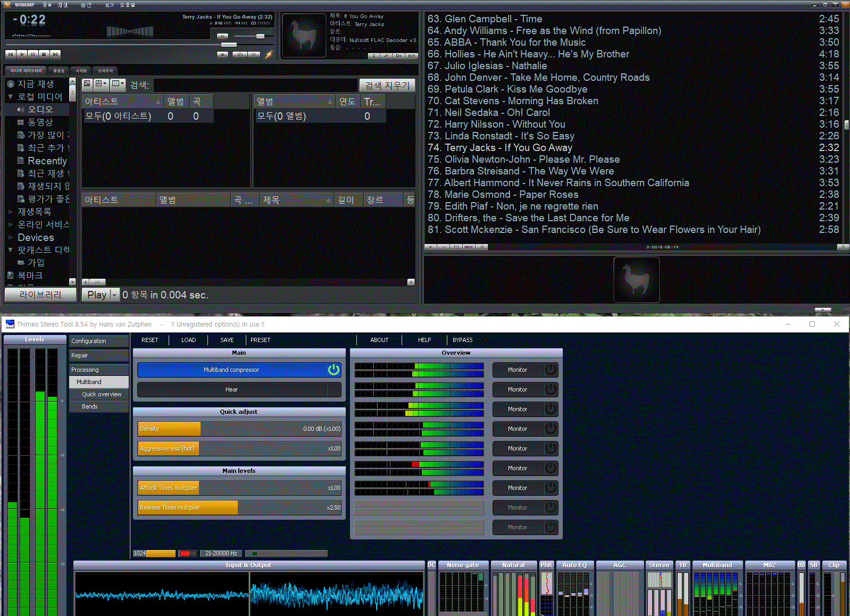The width and height of the screenshot is (850, 616).
Task: Click the wrench icon under track info
Action: pyautogui.click(x=387, y=55)
